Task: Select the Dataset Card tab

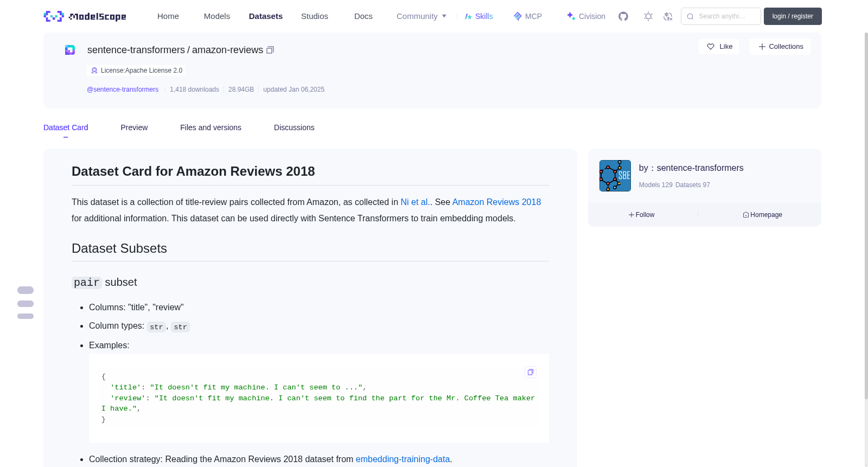Action: [x=66, y=127]
